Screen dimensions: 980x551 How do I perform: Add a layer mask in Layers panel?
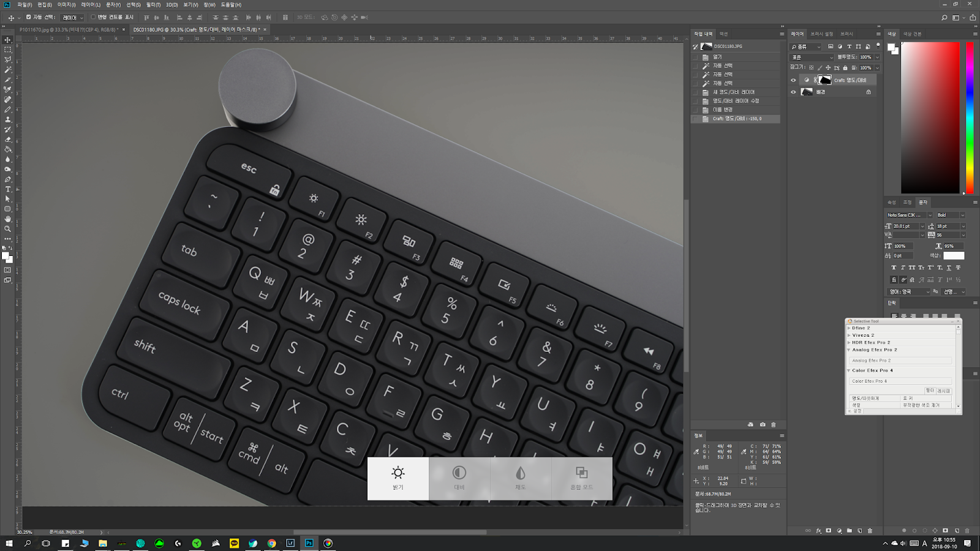coord(829,531)
